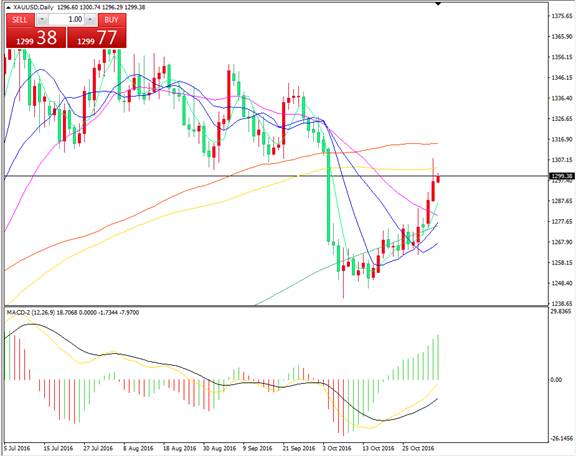Click the 25 Oct 2016 date label
This screenshot has width=576, height=456.
tap(418, 449)
